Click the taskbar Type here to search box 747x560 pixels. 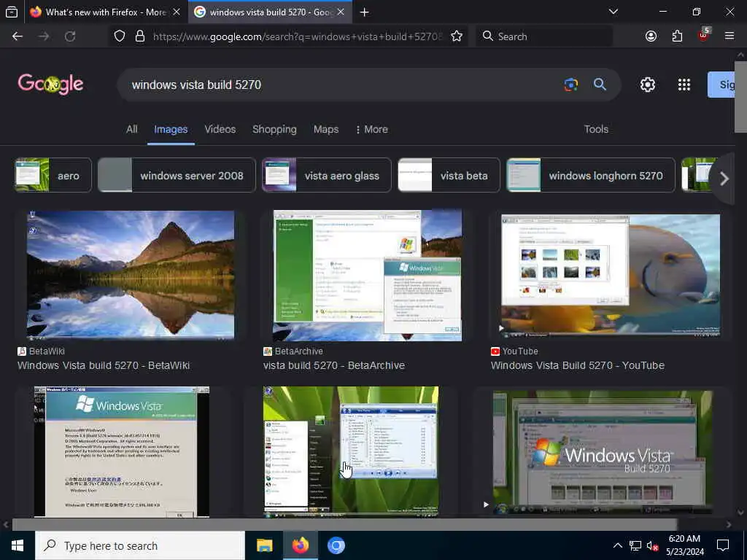coord(140,545)
